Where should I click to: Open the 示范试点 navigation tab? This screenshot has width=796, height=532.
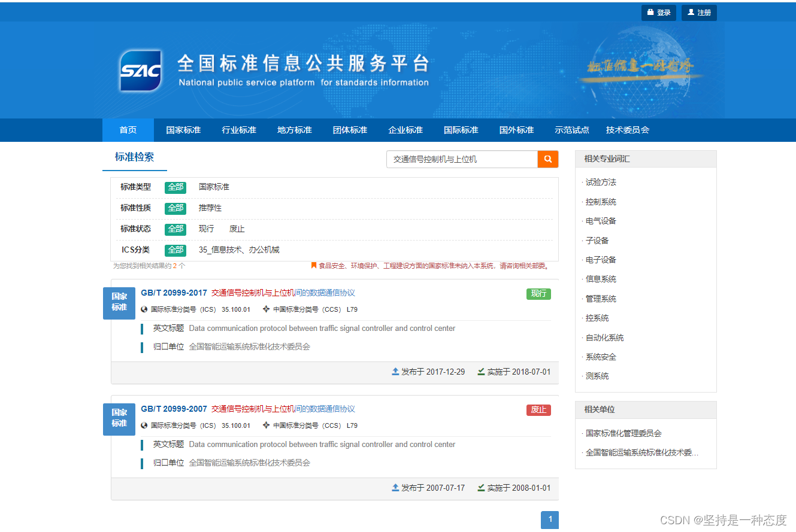[572, 130]
